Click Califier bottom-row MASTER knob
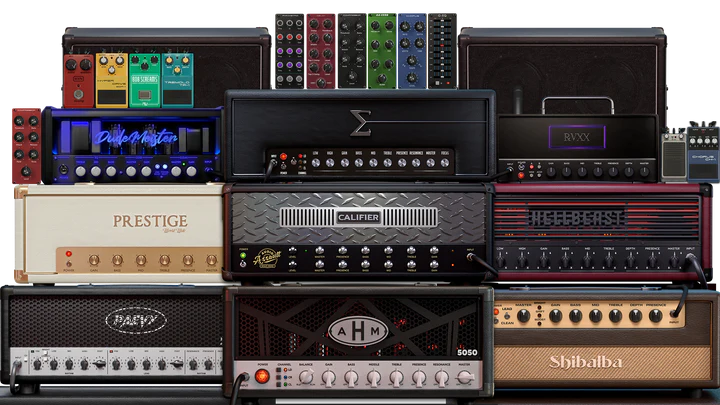 (x=319, y=264)
